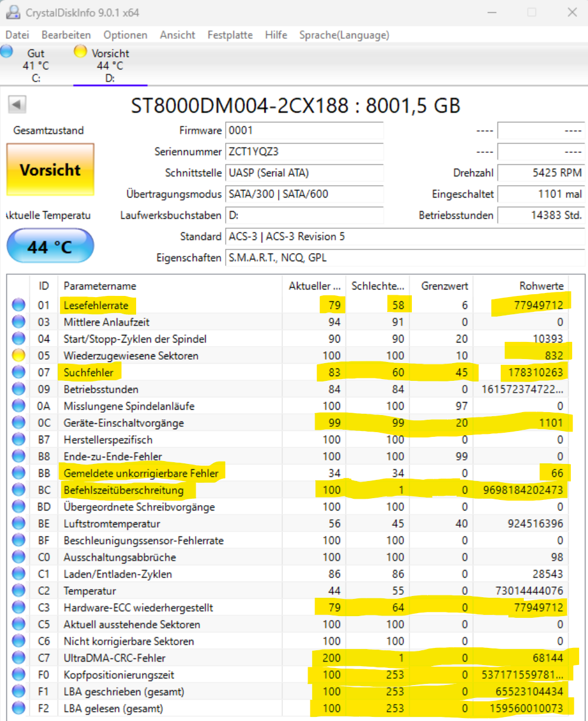
Task: Click the Drehzahl value 5425 RPM
Action: [x=541, y=173]
